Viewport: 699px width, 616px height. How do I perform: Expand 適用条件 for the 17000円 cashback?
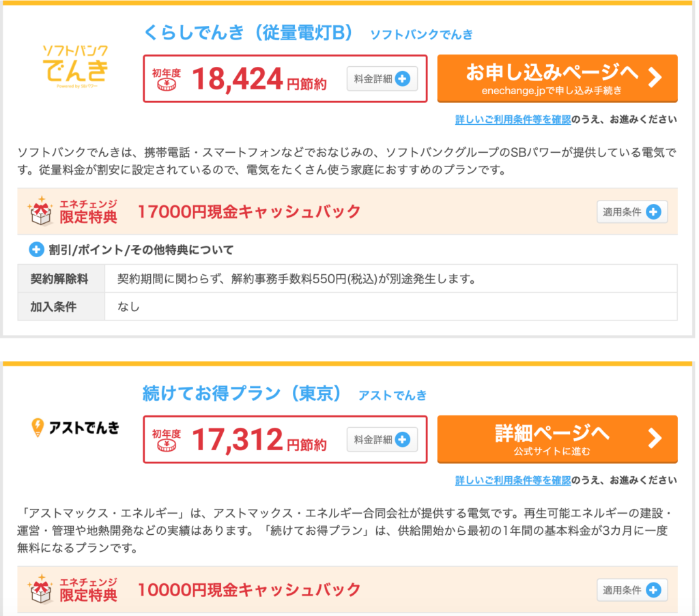click(x=631, y=212)
